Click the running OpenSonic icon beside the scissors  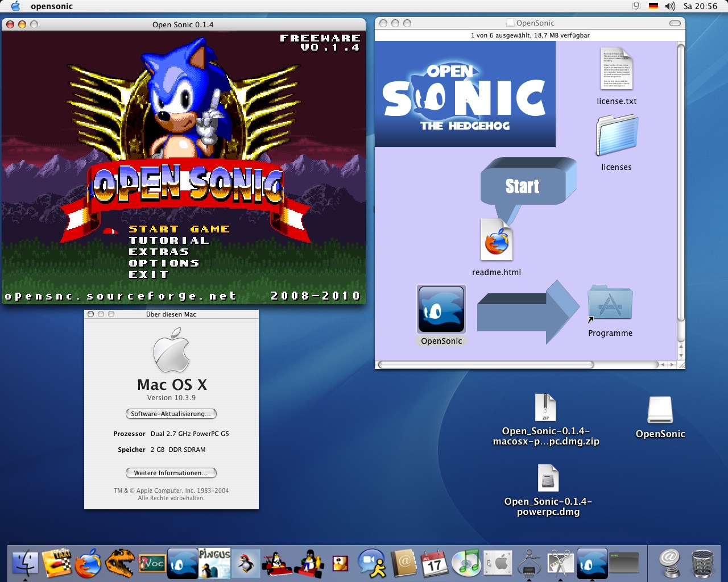pos(592,563)
